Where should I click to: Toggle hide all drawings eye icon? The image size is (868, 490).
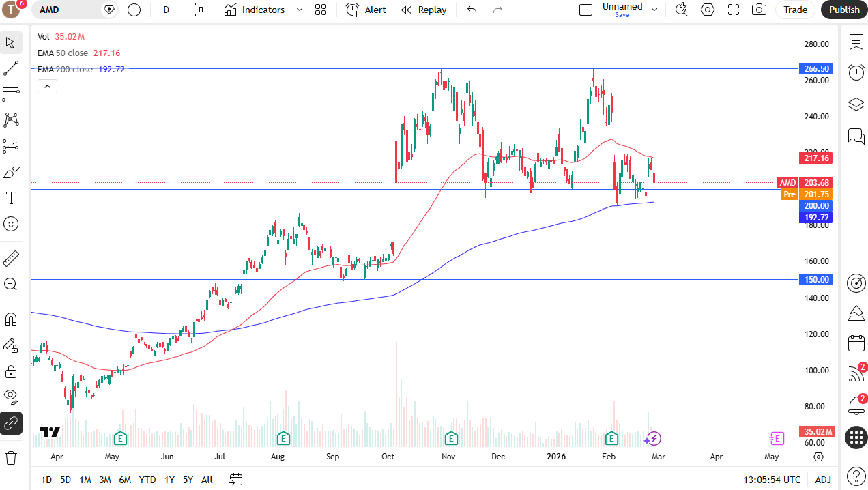click(x=11, y=397)
